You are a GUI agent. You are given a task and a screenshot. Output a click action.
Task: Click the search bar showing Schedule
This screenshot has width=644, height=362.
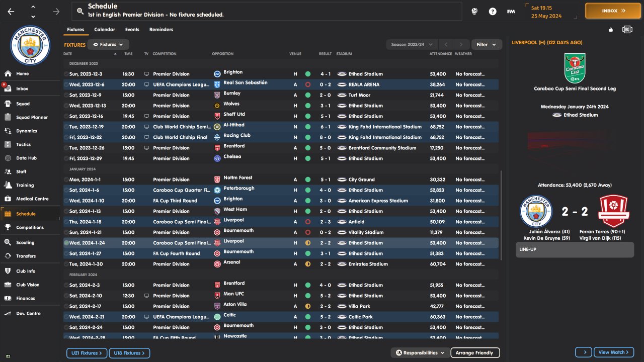pyautogui.click(x=267, y=11)
